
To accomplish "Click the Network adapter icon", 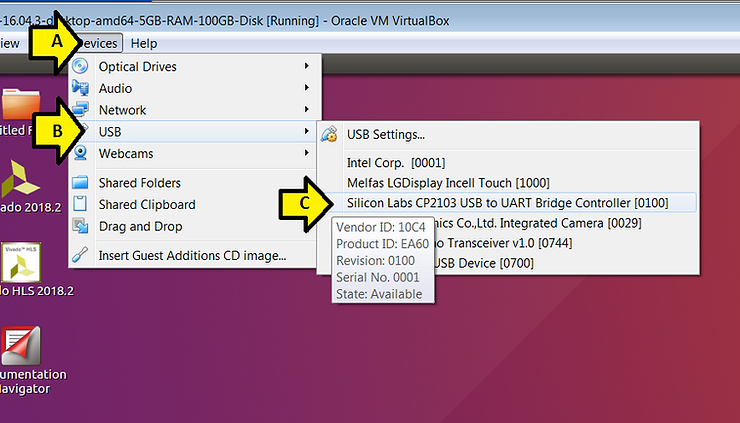I will (81, 110).
